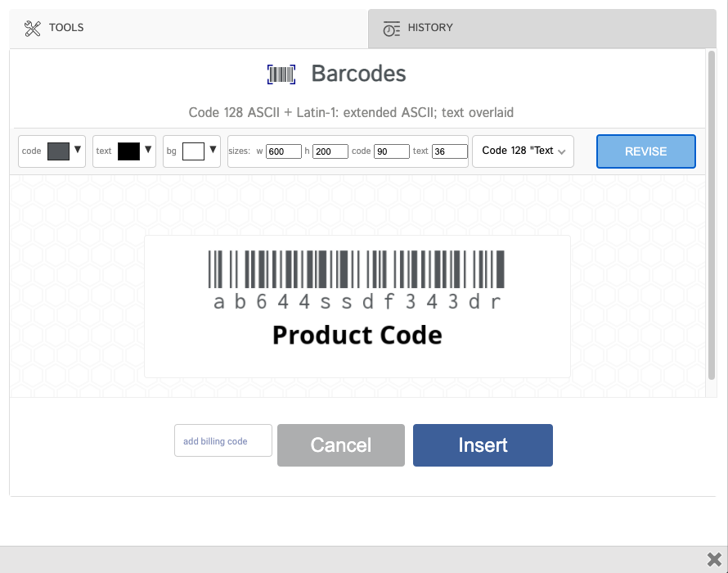Click the vertical scrollbar of the barcode panel

click(712, 215)
